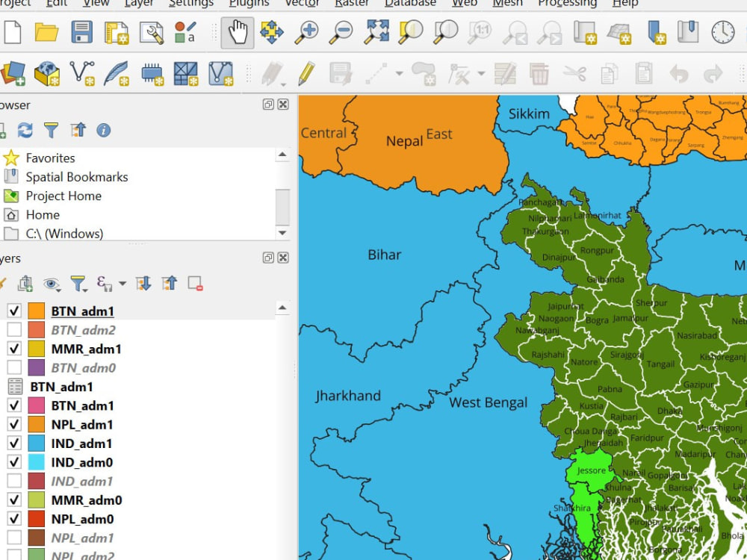
Task: Click the New GeoPackage Layer globe icon
Action: [46, 74]
